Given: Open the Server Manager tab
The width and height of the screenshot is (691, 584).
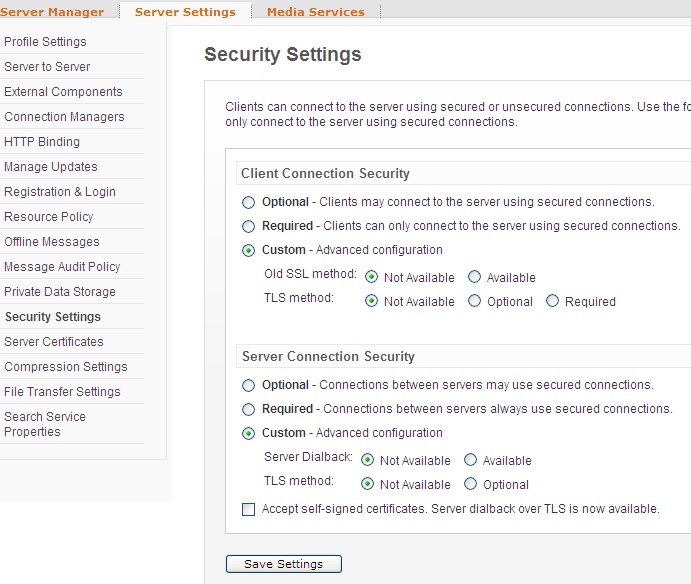Looking at the screenshot, I should tap(52, 12).
